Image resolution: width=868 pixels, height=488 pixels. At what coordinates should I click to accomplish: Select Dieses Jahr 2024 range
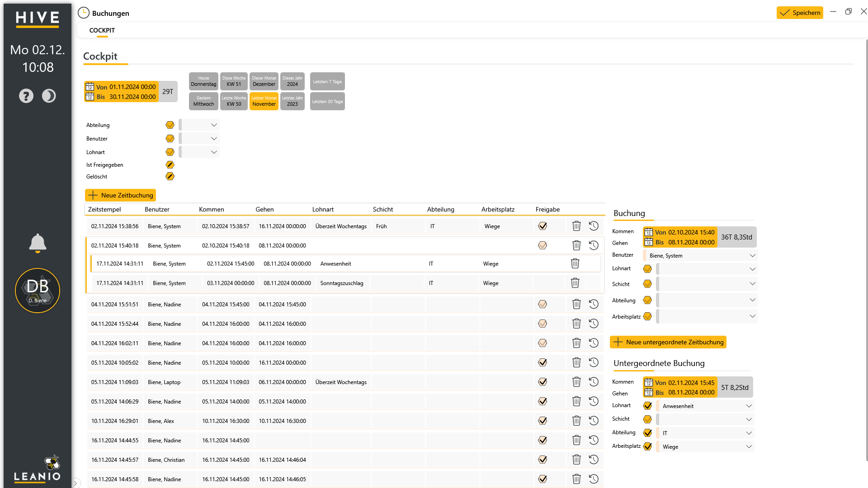(x=292, y=81)
